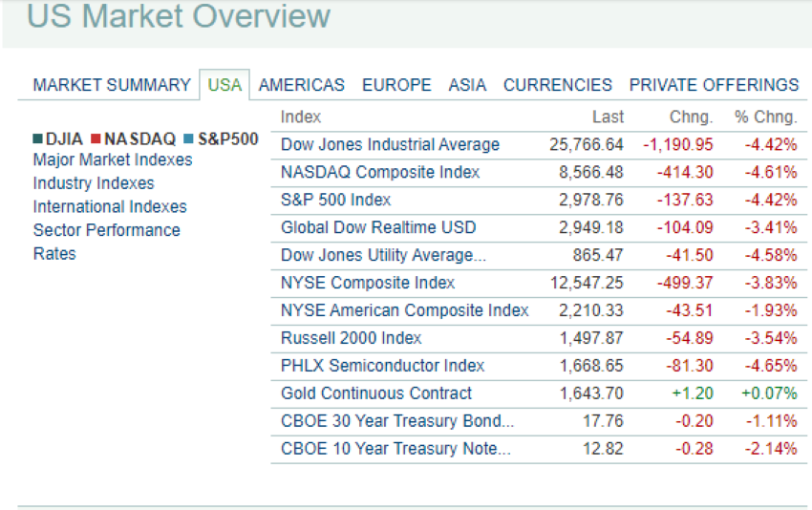Open Dow Jones Industrial Average index
The image size is (812, 510).
tap(390, 145)
